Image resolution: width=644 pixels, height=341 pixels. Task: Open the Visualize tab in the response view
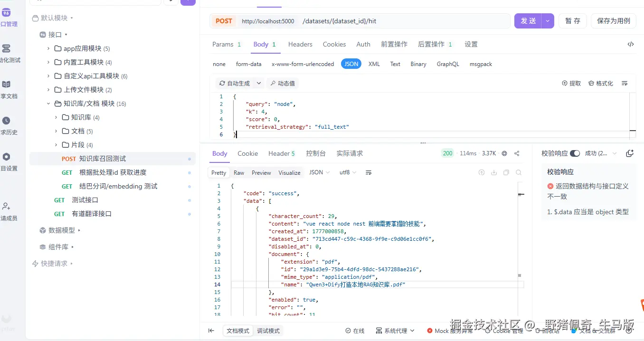[x=289, y=172]
